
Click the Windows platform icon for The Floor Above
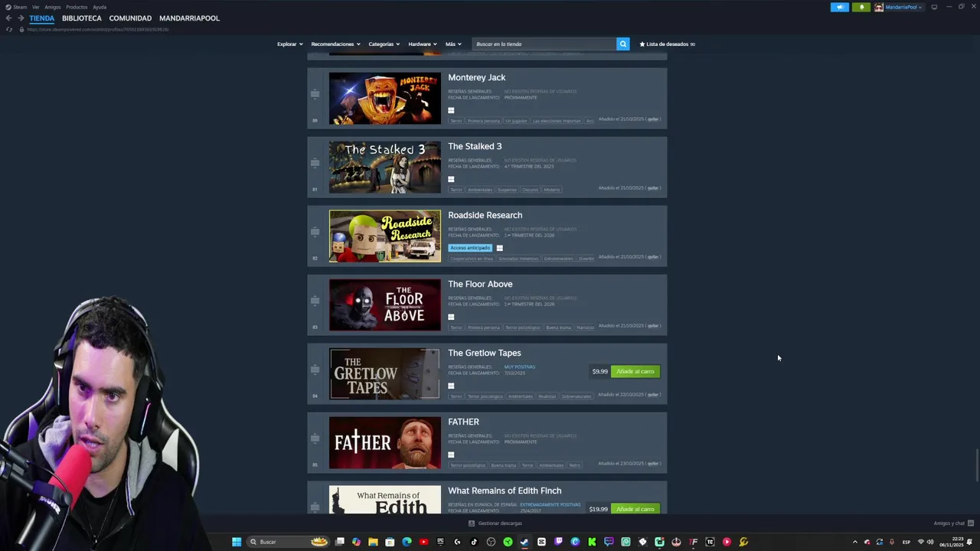pyautogui.click(x=451, y=317)
